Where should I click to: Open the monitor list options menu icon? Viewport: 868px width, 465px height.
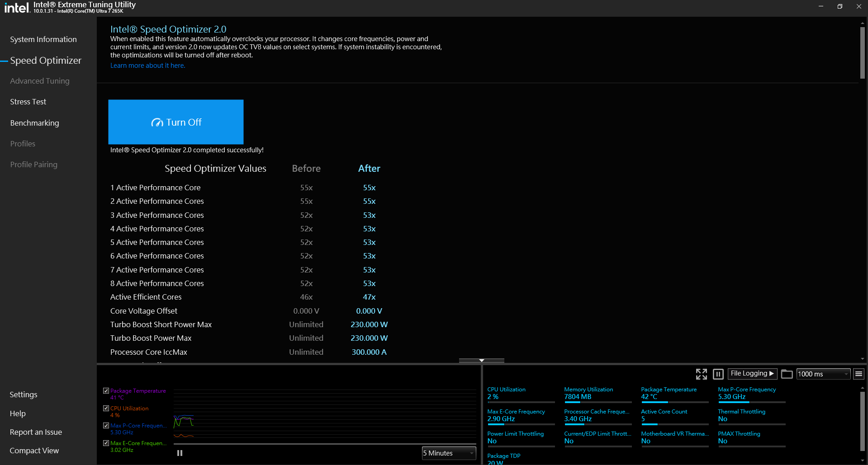click(x=859, y=374)
